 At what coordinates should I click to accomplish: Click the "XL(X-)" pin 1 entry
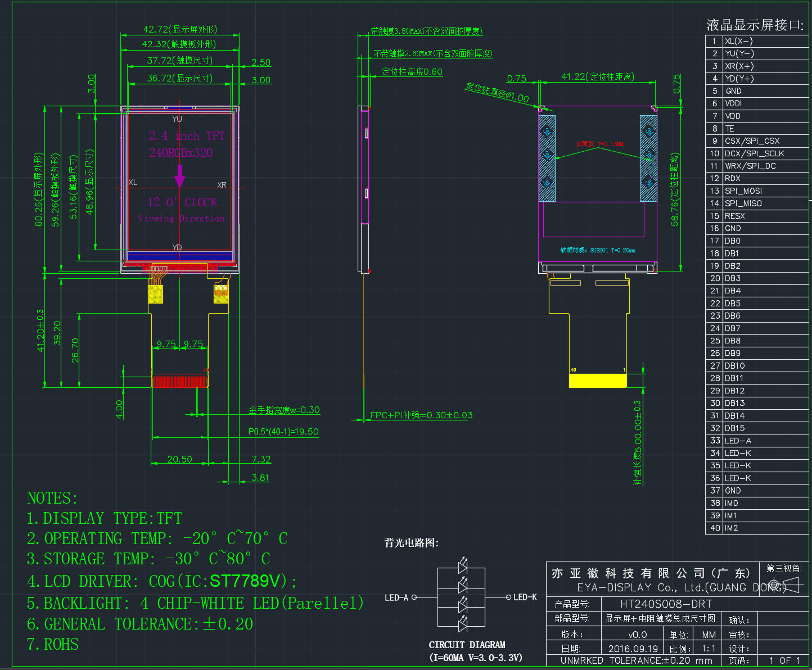[x=739, y=41]
